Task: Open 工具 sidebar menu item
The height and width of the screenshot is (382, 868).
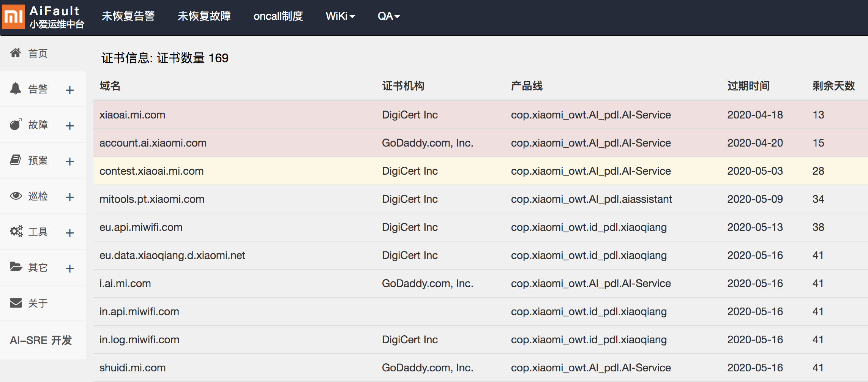Action: pyautogui.click(x=38, y=232)
